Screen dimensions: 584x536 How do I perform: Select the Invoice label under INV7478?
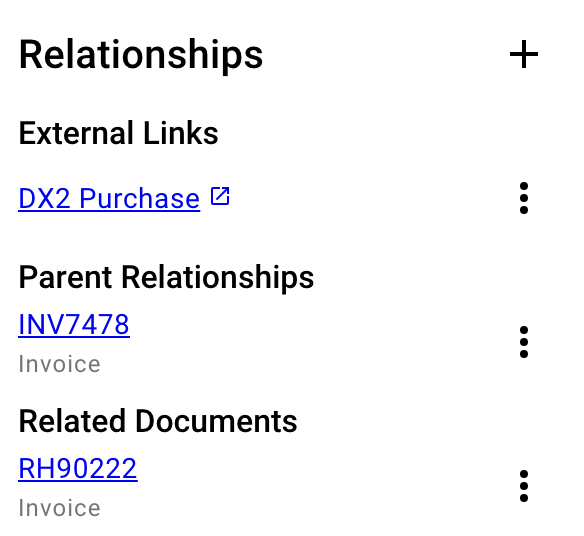click(60, 364)
